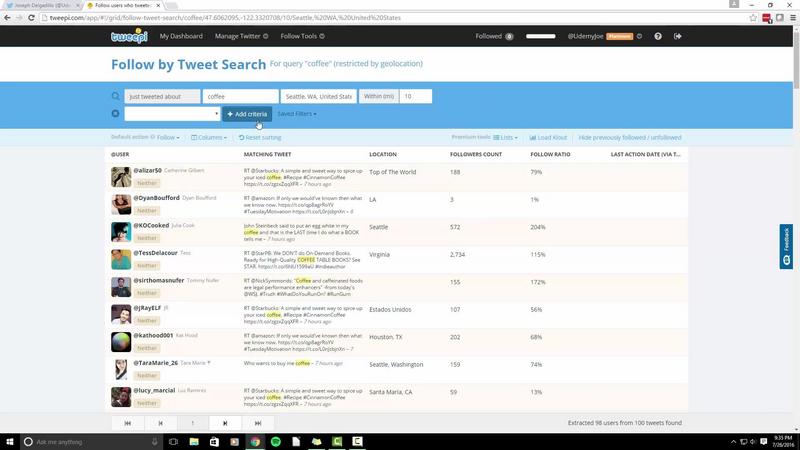Image resolution: width=800 pixels, height=450 pixels.
Task: Open @lucy_marcial user link
Action: pos(154,390)
